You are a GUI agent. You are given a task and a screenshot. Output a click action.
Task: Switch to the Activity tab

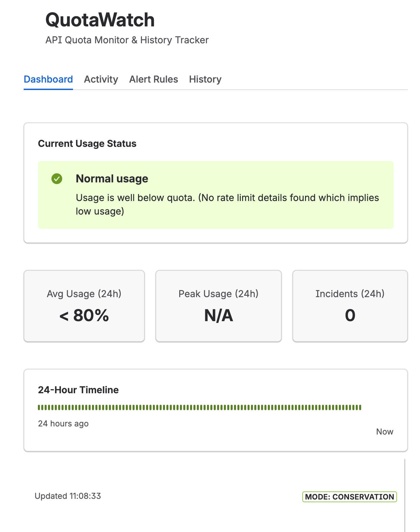coord(101,79)
